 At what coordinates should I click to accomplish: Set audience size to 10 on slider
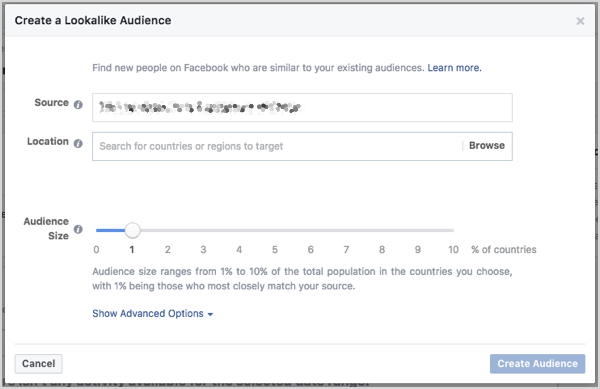pyautogui.click(x=453, y=230)
